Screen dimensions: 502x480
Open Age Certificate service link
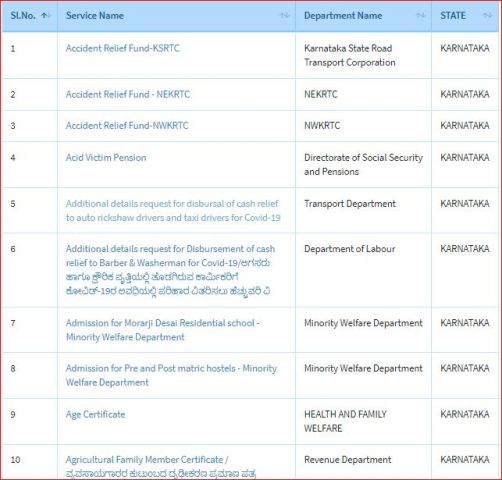tap(96, 415)
